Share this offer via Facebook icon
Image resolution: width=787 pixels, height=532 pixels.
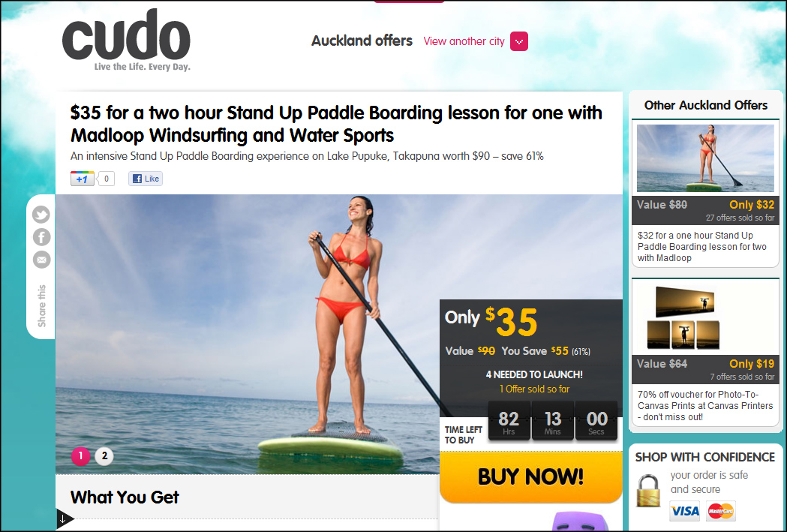pos(41,237)
